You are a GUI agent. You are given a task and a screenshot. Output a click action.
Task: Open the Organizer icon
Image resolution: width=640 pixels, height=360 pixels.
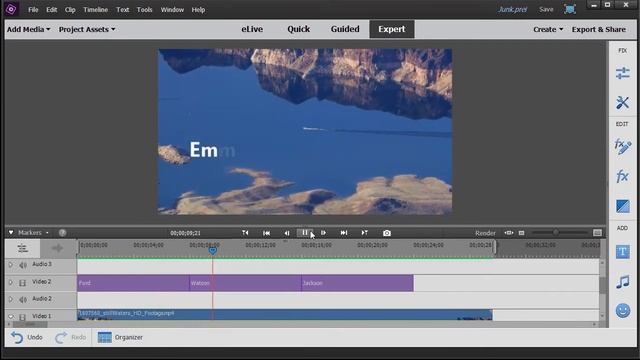(104, 337)
